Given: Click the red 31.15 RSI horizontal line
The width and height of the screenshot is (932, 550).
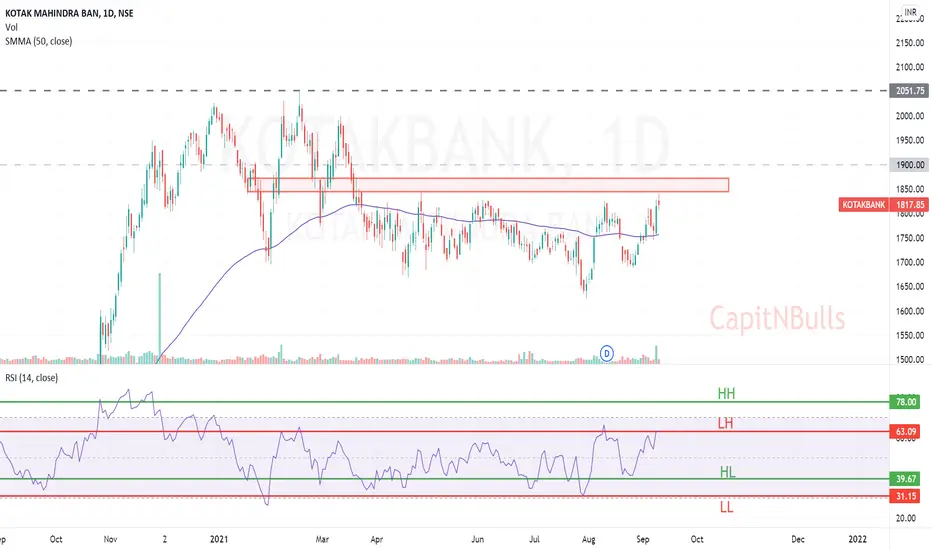Looking at the screenshot, I should (444, 496).
